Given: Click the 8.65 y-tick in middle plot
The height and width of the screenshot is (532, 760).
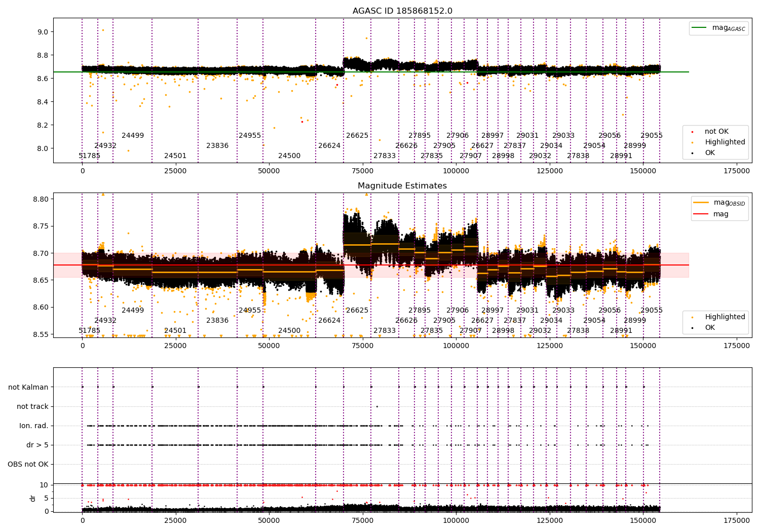Looking at the screenshot, I should tap(41, 280).
